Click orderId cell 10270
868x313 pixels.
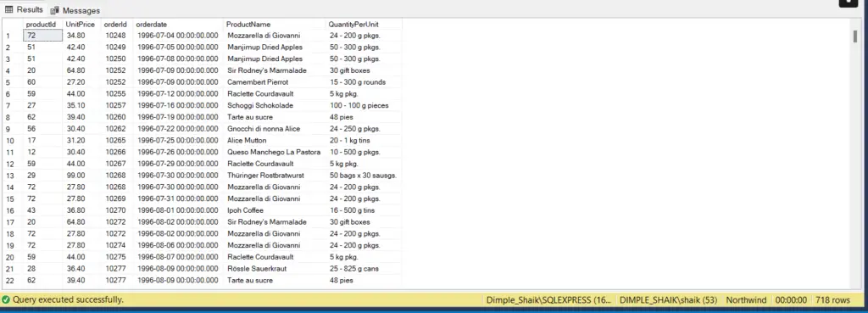click(116, 210)
